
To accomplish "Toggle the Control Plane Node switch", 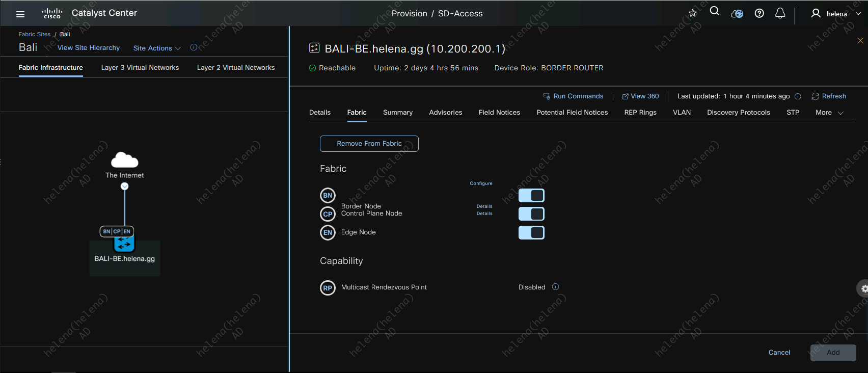I will click(531, 214).
